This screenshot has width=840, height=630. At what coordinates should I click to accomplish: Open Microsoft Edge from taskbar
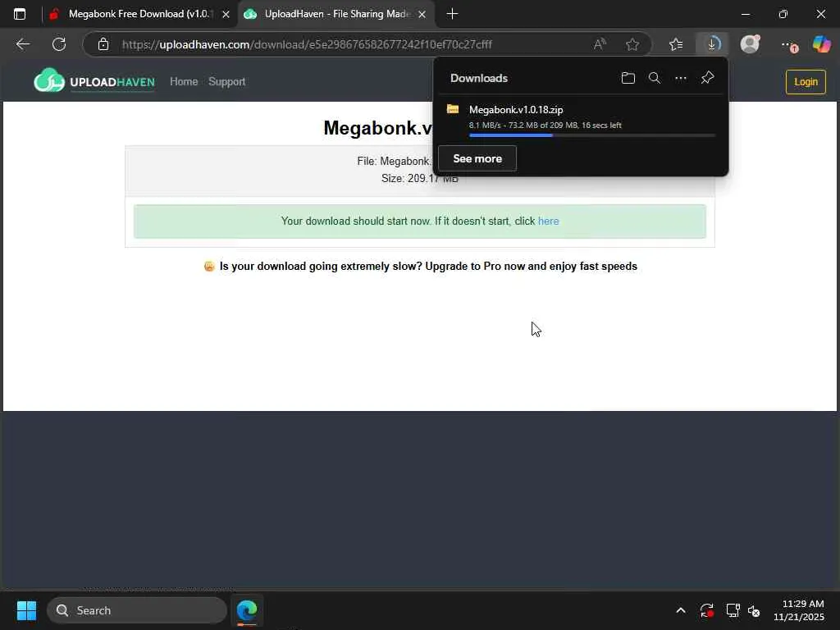(246, 610)
